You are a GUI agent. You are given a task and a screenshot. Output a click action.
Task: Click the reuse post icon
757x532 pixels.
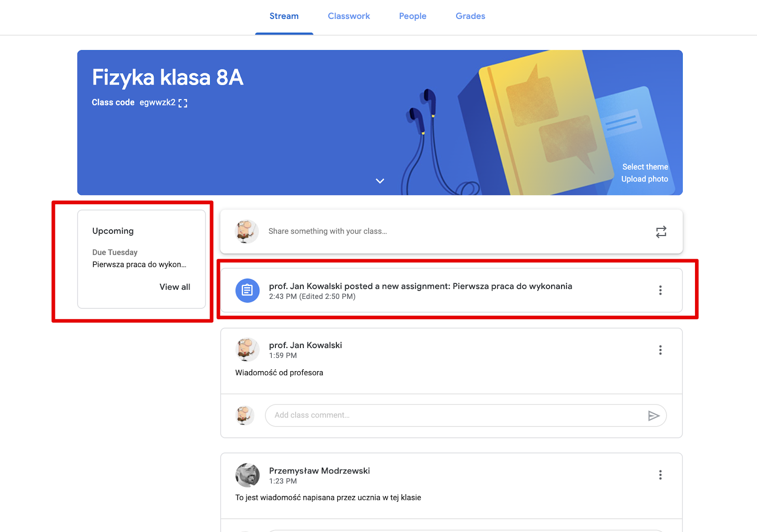pos(661,232)
